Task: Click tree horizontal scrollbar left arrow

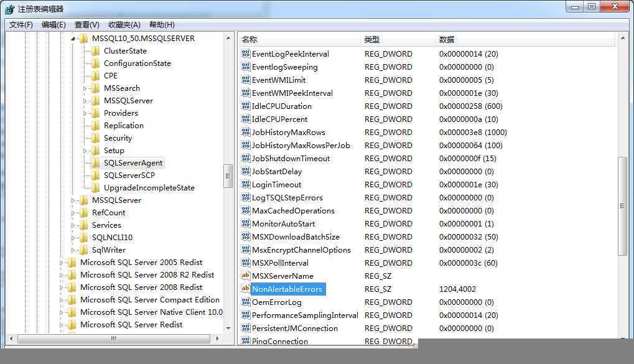Action: 11,338
